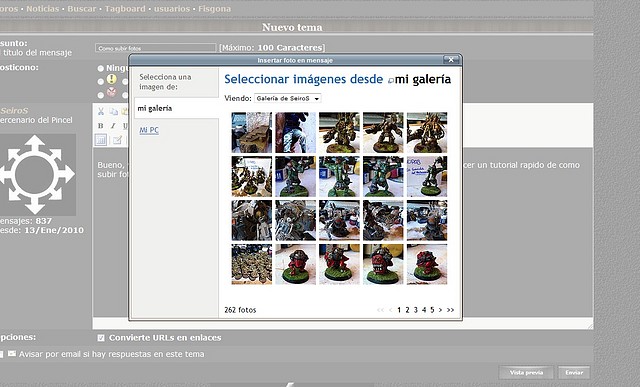Click the insert table icon in editor
640x387 pixels.
pos(101,140)
